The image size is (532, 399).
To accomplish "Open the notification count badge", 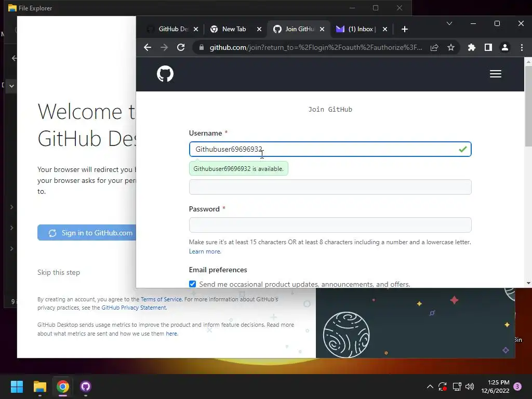I will tap(517, 386).
